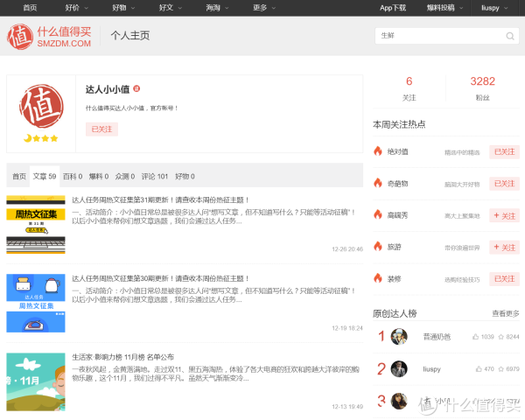Open the 第31期 周热文征集 article title
The width and height of the screenshot is (525, 420).
[x=160, y=200]
